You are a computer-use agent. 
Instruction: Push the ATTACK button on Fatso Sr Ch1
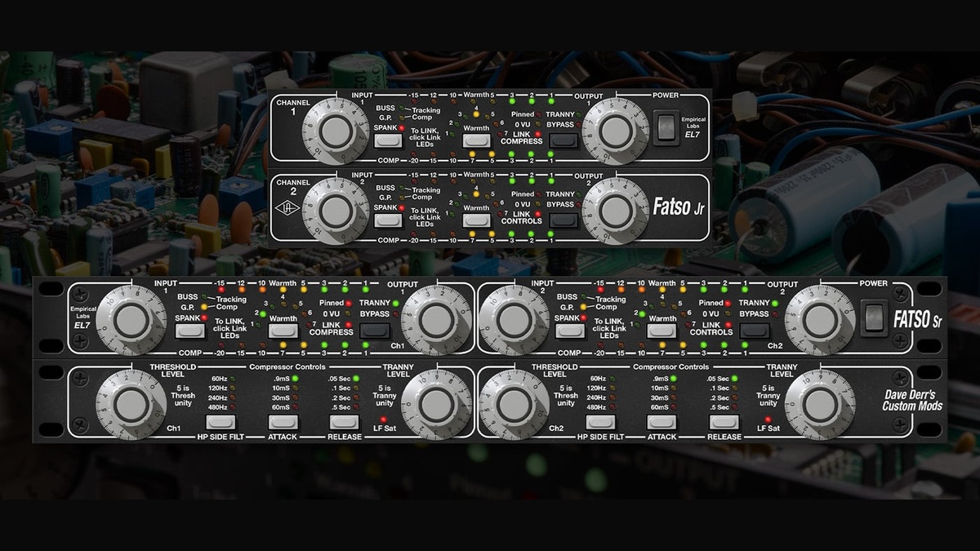283,422
